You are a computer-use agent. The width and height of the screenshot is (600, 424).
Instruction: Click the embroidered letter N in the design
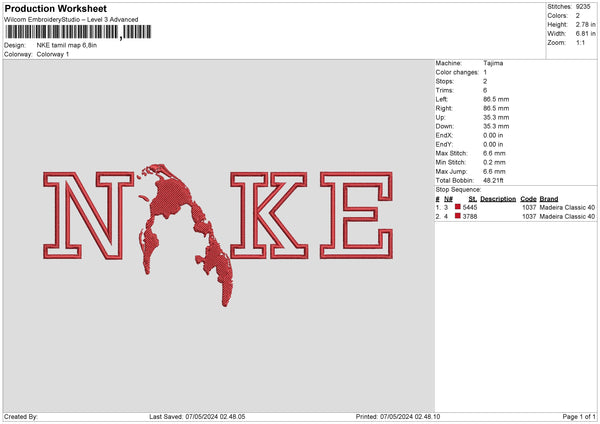89,216
